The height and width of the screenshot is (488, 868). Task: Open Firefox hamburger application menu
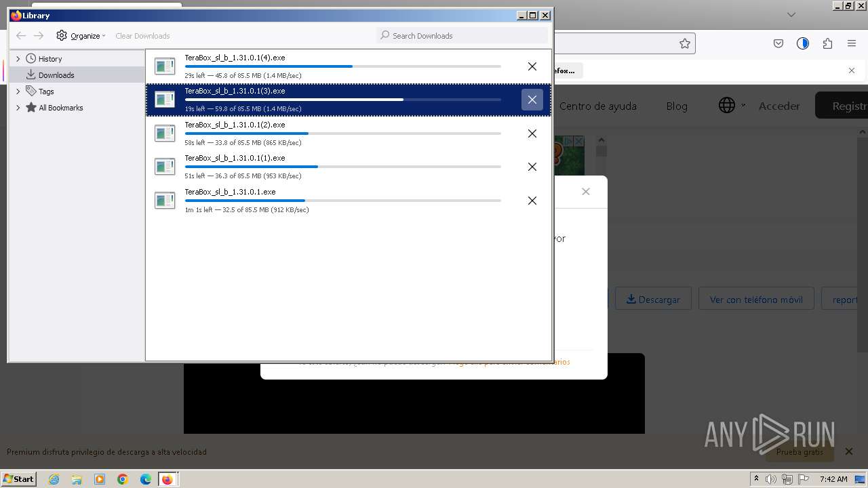coord(852,43)
